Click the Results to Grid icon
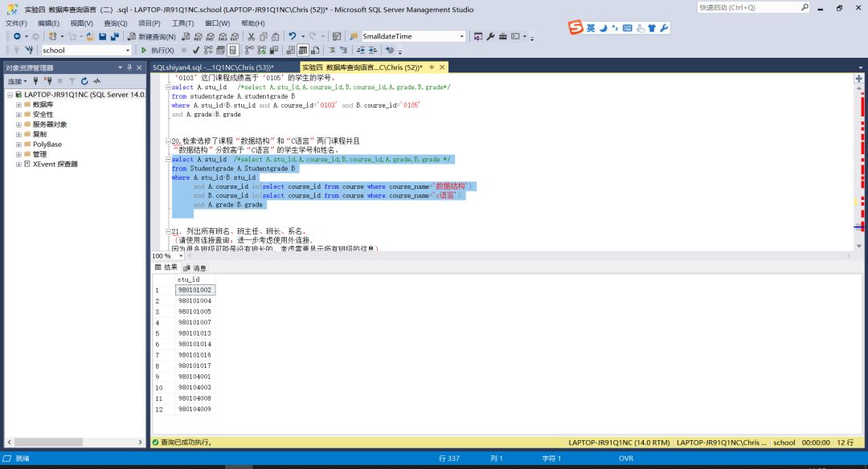868x469 pixels. pyautogui.click(x=303, y=51)
